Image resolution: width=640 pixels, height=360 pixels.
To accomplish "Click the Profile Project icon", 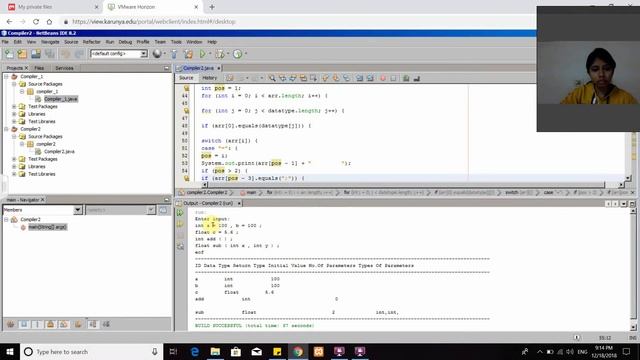I will (237, 53).
